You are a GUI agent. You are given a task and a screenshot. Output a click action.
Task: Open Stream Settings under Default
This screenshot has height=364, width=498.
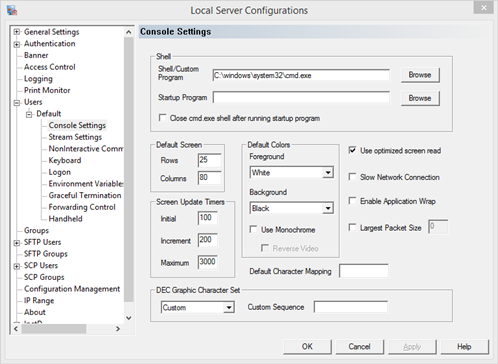[75, 137]
